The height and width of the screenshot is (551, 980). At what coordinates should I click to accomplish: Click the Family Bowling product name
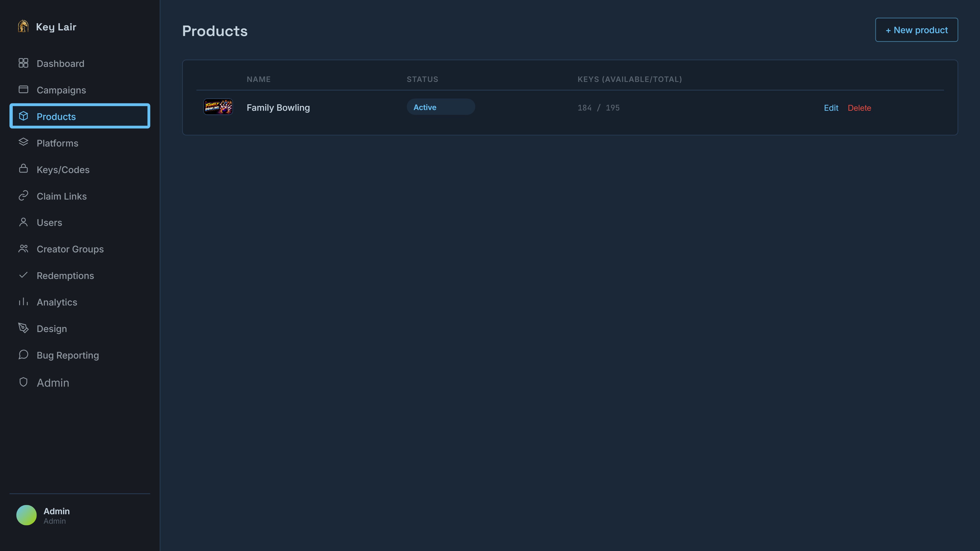[278, 108]
